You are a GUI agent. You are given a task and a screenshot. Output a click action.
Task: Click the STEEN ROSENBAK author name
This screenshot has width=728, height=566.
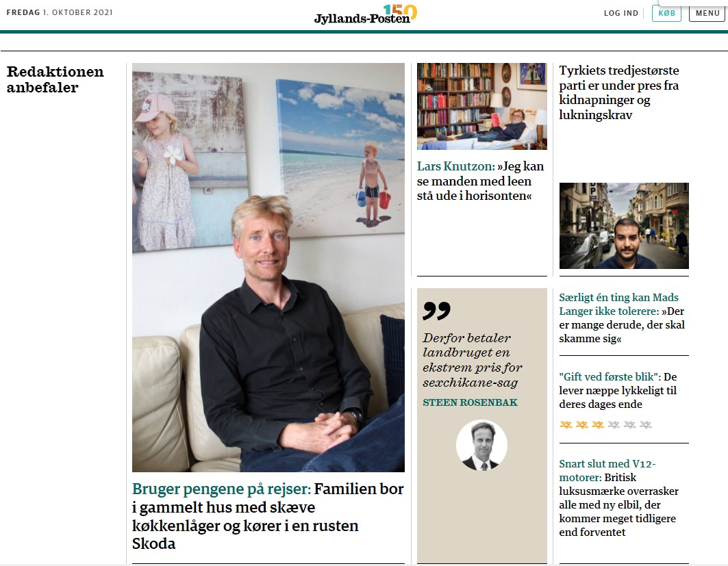coord(470,402)
